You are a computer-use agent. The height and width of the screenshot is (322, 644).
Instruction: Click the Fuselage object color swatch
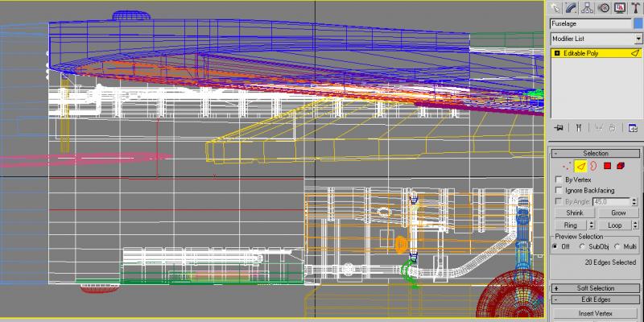(638, 24)
